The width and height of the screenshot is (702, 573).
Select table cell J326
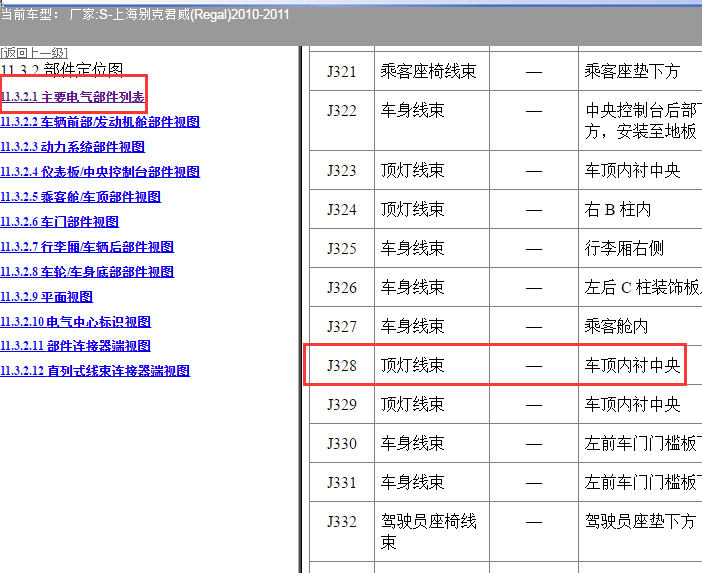pos(342,287)
